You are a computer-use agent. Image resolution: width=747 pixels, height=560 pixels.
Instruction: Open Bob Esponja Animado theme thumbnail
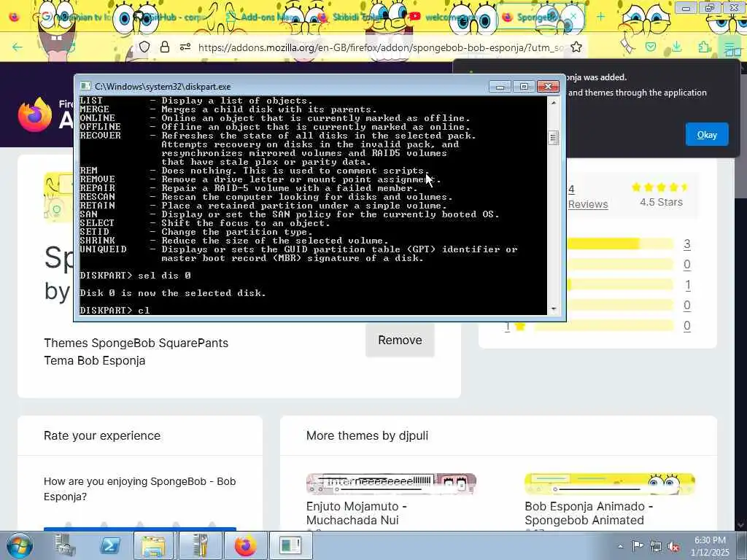tap(610, 483)
